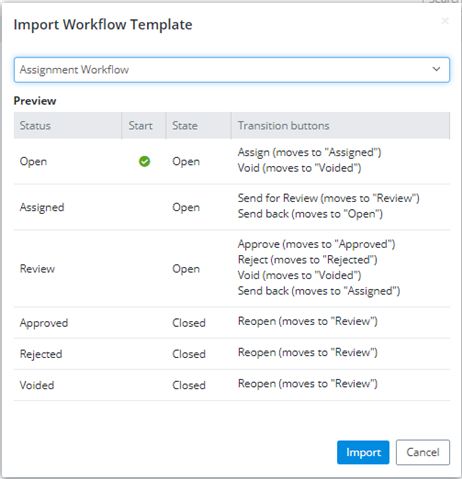Viewport: 462px width, 479px height.
Task: Select the Rejected status row
Action: 232,354
